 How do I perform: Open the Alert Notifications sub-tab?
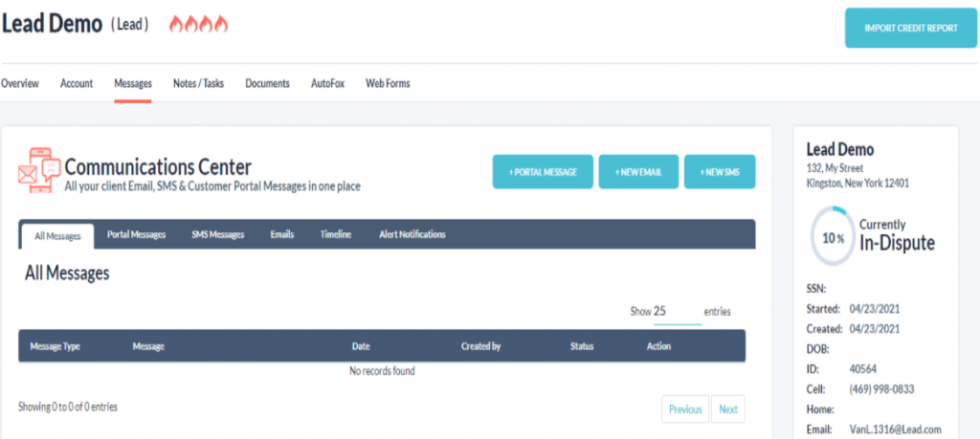click(412, 234)
